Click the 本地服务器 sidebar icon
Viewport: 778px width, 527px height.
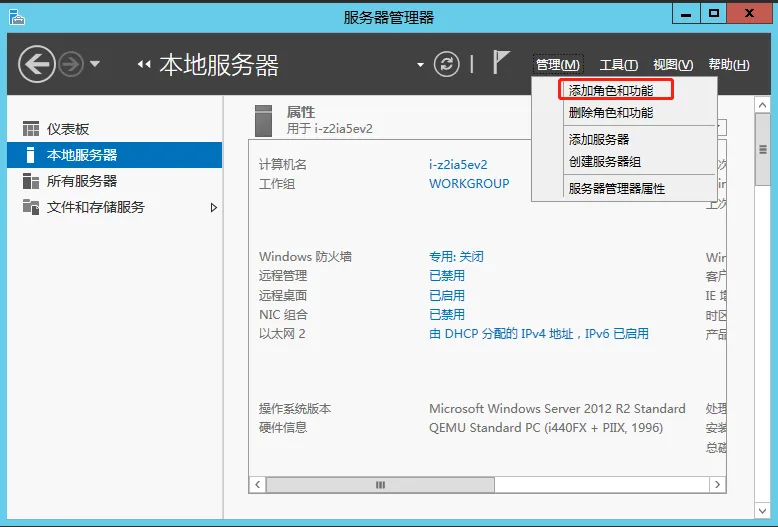(x=31, y=155)
